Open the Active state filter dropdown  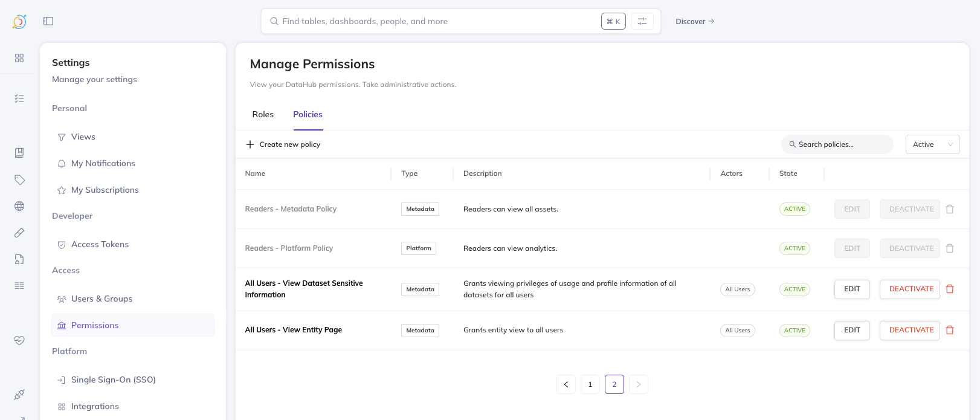click(932, 144)
